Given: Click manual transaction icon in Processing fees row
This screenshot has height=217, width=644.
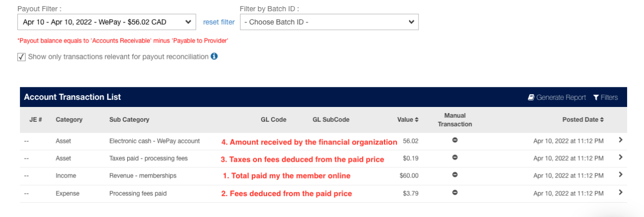Looking at the screenshot, I should (455, 192).
